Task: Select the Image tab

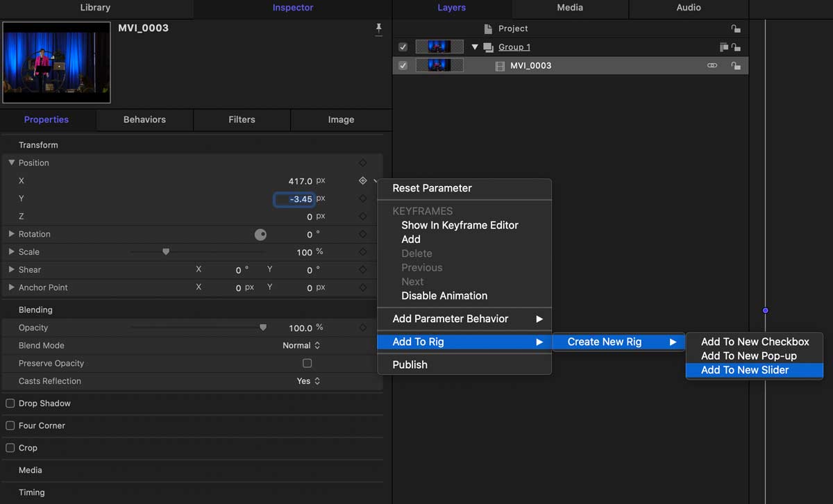Action: click(341, 119)
